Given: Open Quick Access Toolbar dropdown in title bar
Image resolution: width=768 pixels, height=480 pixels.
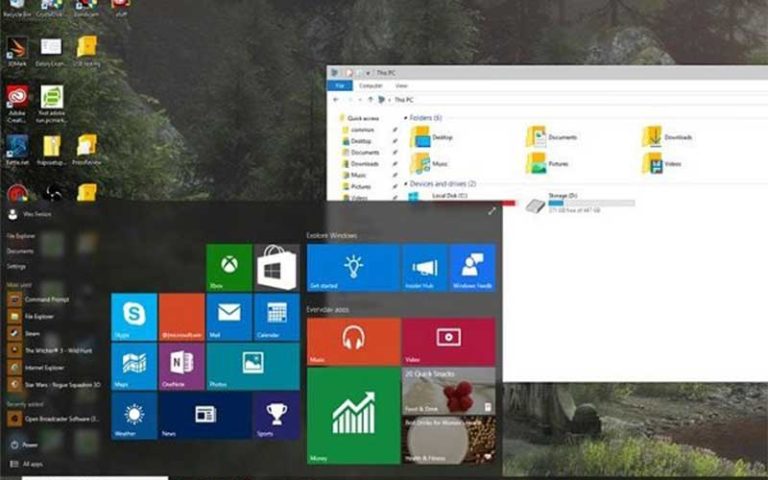Looking at the screenshot, I should click(368, 73).
